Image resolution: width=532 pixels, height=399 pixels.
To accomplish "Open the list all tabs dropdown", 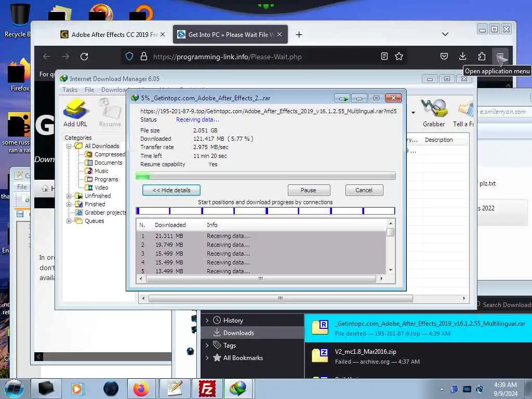I will point(445,34).
